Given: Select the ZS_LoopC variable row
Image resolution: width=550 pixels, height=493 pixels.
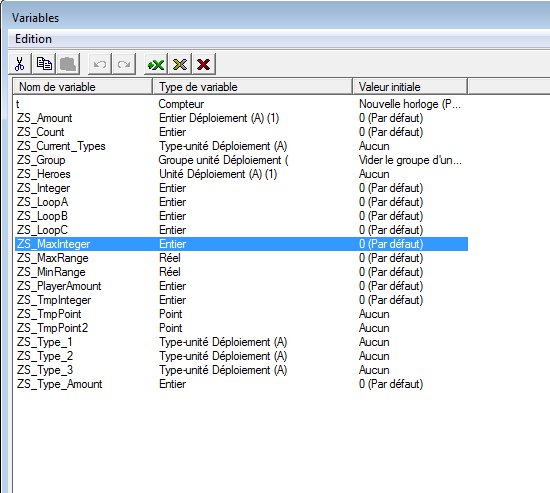Looking at the screenshot, I should click(241, 230).
